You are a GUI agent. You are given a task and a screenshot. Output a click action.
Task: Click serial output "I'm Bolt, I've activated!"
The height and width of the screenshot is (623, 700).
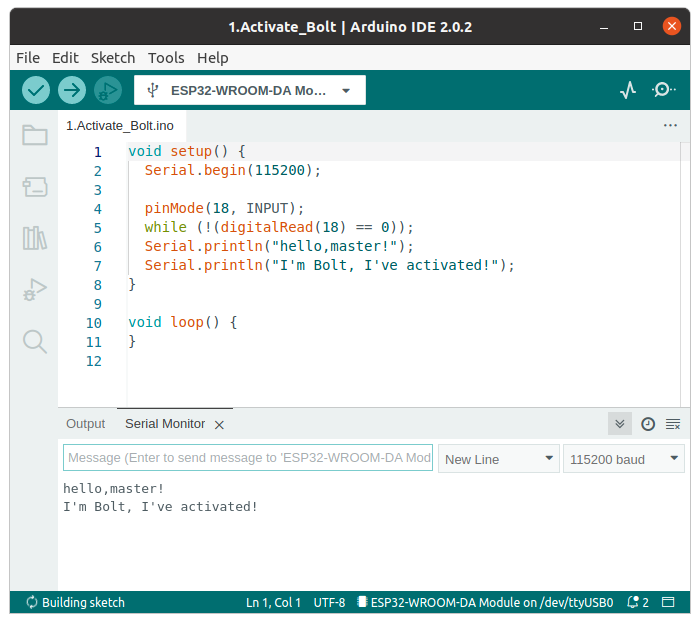160,507
